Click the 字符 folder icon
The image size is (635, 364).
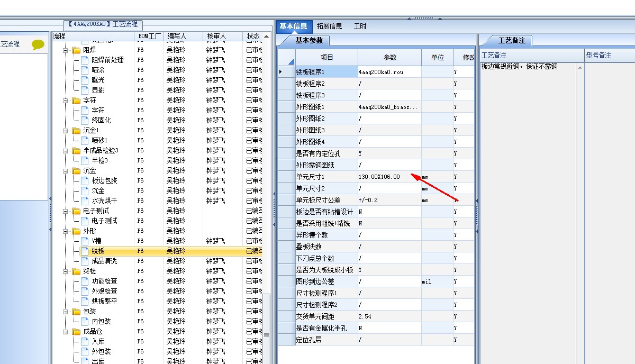76,101
